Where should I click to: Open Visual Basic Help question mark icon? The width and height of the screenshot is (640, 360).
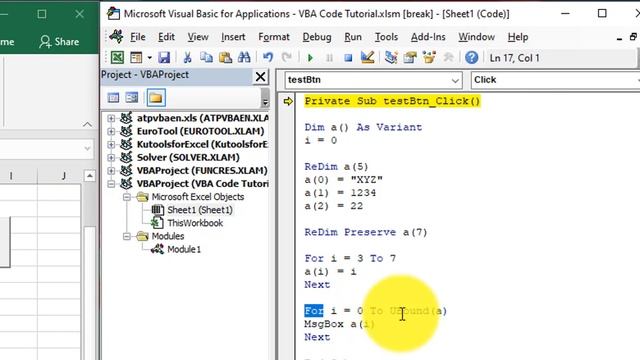[471, 58]
